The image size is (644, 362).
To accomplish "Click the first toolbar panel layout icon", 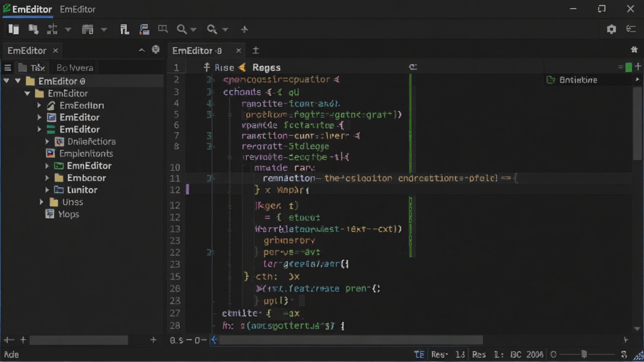I will coord(14,29).
